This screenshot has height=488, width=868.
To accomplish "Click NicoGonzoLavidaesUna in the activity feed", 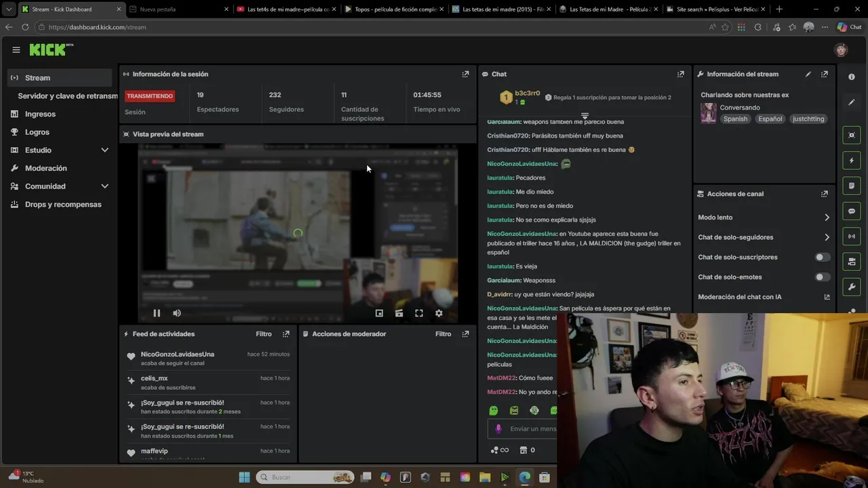I will 178,354.
